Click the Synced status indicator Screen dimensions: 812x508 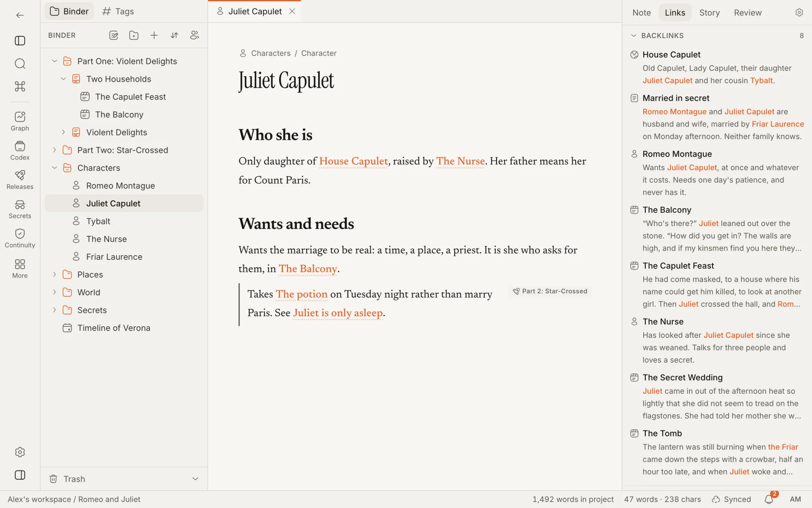pos(731,500)
